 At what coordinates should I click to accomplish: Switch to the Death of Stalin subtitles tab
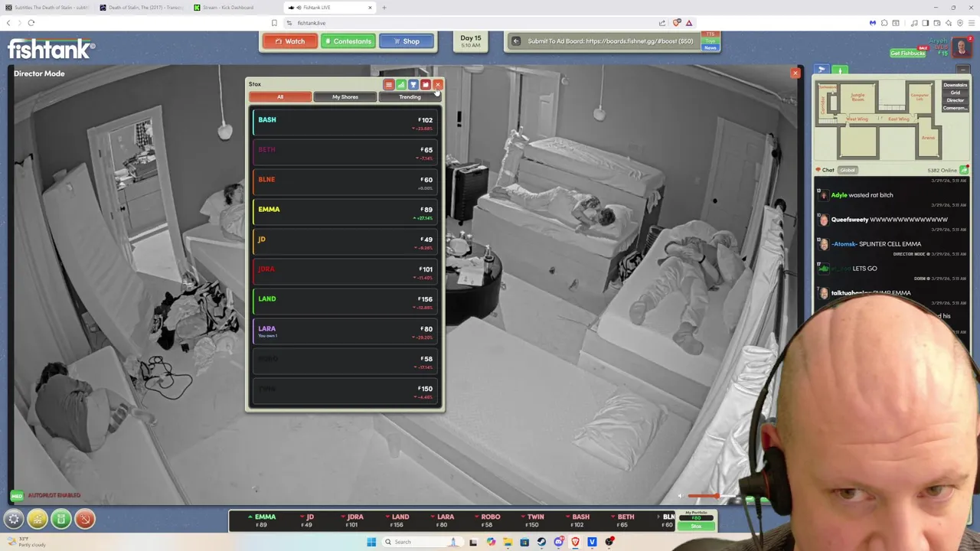(x=47, y=8)
